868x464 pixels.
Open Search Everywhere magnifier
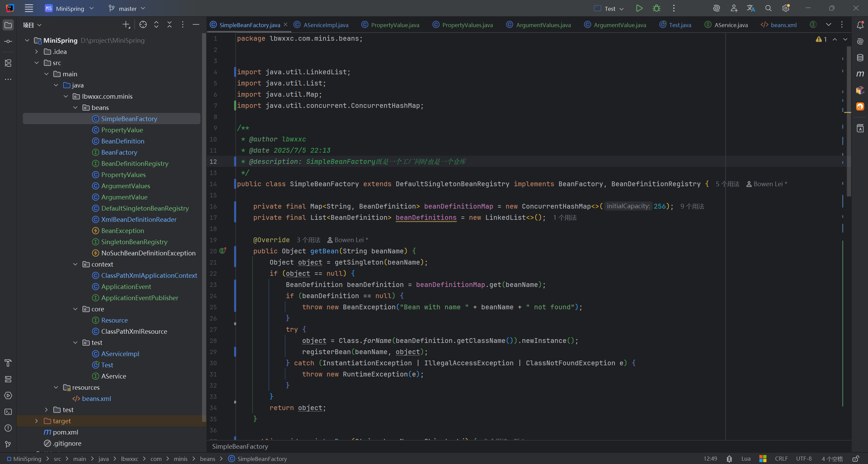768,8
